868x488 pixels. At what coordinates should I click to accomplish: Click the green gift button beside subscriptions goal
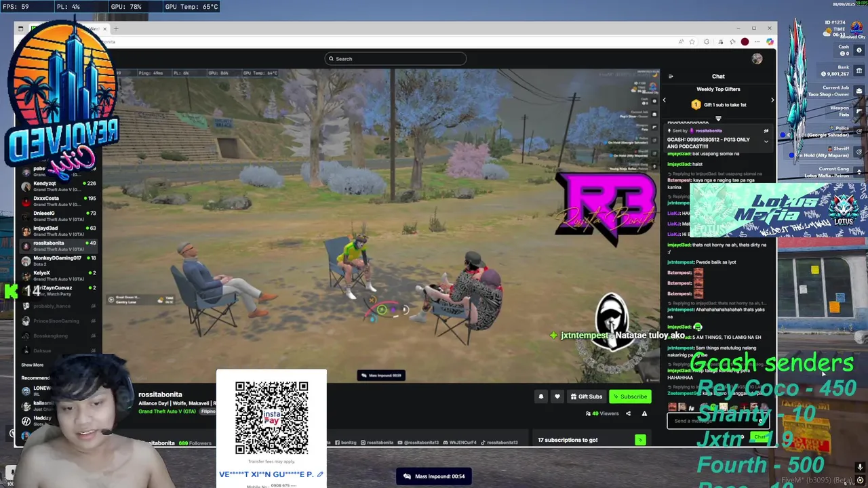640,440
